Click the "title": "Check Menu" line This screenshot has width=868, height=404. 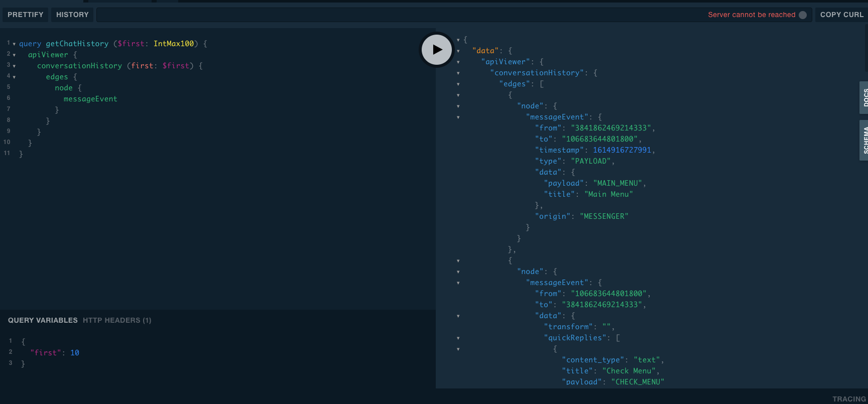[x=611, y=371]
